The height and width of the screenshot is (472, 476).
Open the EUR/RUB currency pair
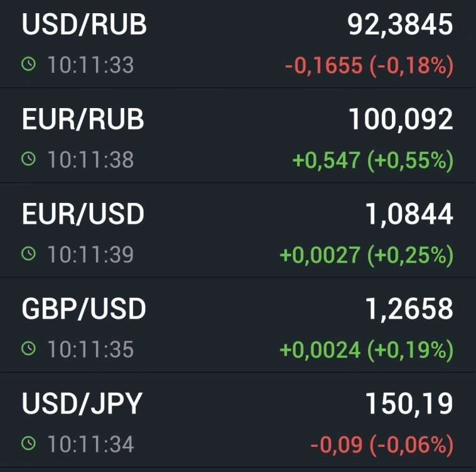pos(83,119)
